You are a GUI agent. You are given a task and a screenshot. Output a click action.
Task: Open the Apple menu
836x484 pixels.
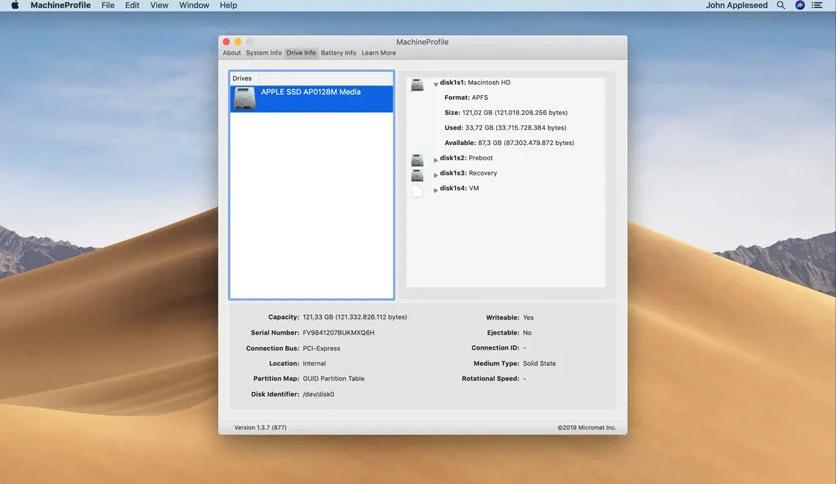(15, 5)
